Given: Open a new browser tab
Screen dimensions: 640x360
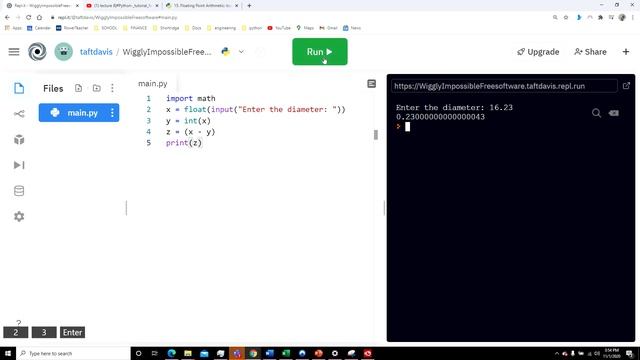Looking at the screenshot, I should 249,6.
